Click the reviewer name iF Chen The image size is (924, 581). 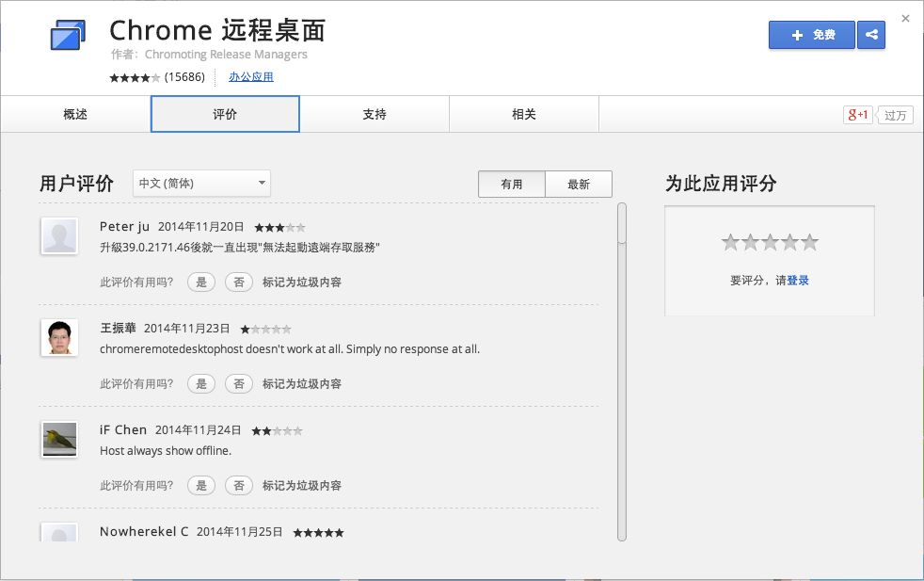tap(123, 430)
